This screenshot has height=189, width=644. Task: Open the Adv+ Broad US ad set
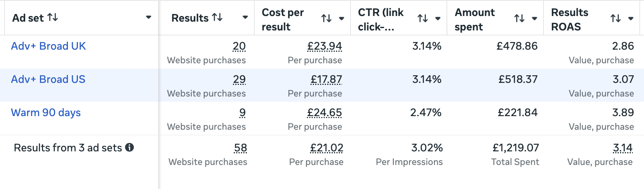48,79
